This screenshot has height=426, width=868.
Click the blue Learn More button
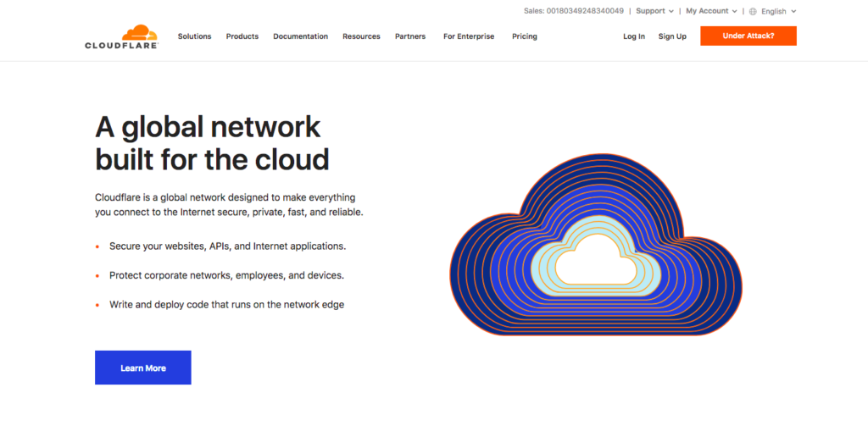pyautogui.click(x=142, y=368)
